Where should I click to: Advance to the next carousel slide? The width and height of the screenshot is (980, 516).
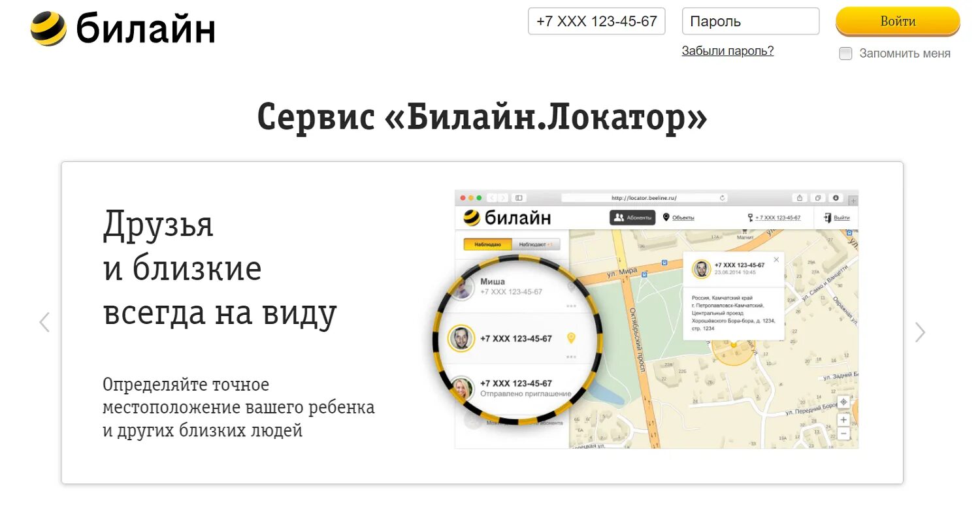[x=920, y=332]
